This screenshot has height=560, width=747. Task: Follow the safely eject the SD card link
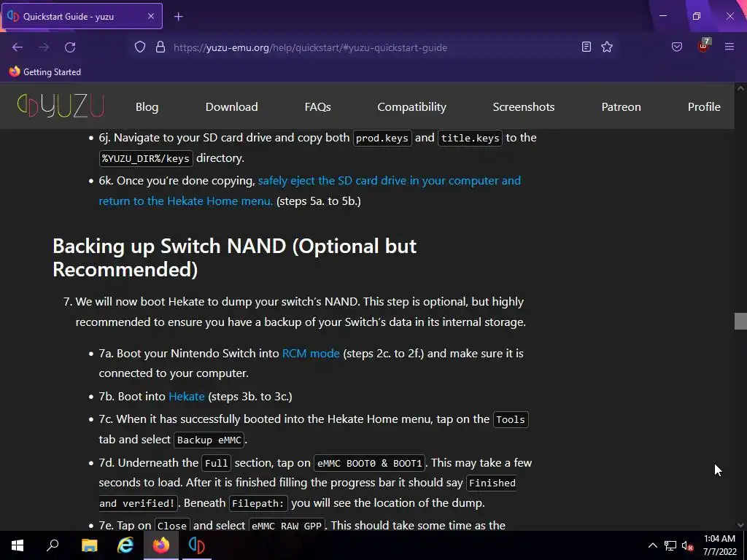(309, 190)
